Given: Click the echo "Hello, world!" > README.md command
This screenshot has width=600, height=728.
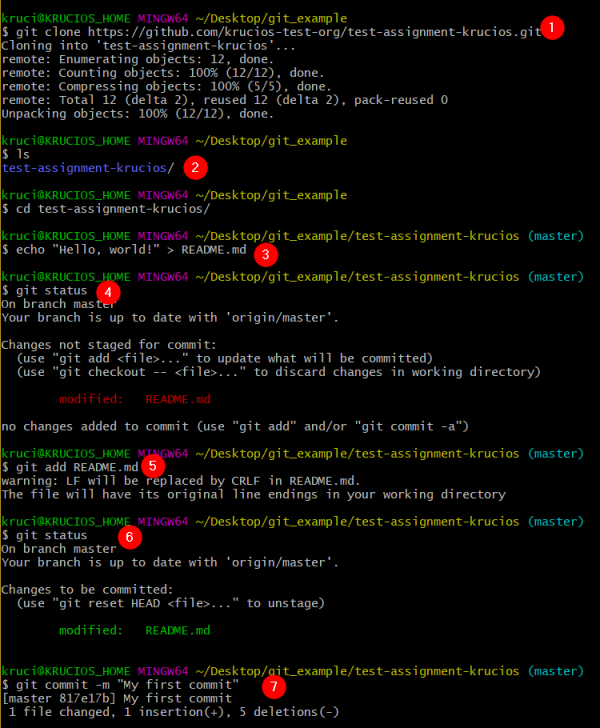Looking at the screenshot, I should [131, 250].
